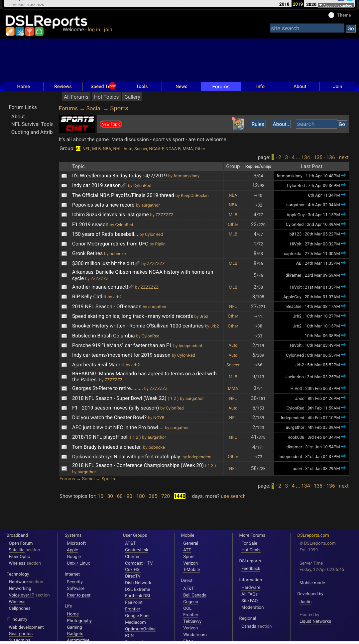
Task: Go to page 136 in top pagination
Action: (x=330, y=157)
